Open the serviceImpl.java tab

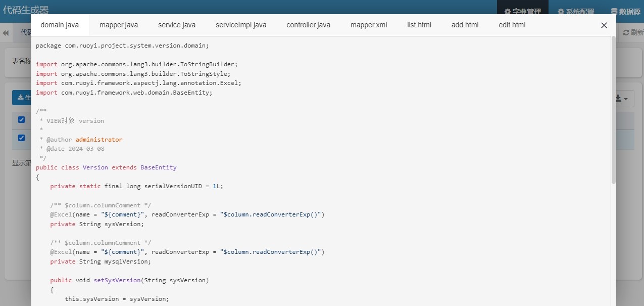point(241,25)
